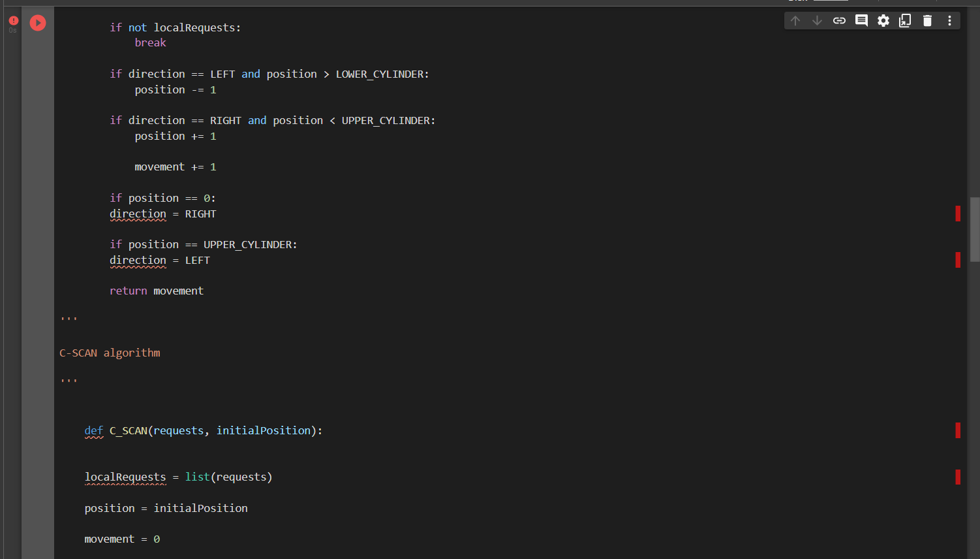
Task: Click the C-SCAN algorithm text line
Action: coord(109,353)
